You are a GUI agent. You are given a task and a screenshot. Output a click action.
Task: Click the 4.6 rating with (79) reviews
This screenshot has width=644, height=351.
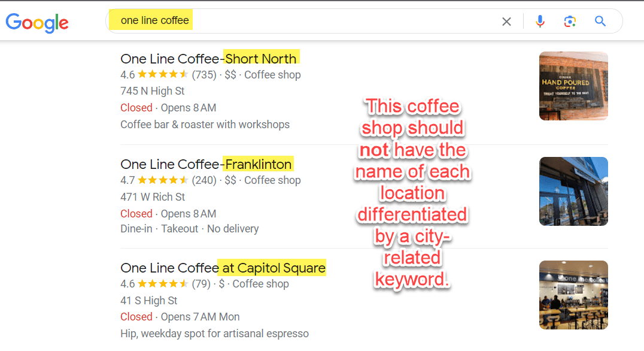tap(166, 283)
